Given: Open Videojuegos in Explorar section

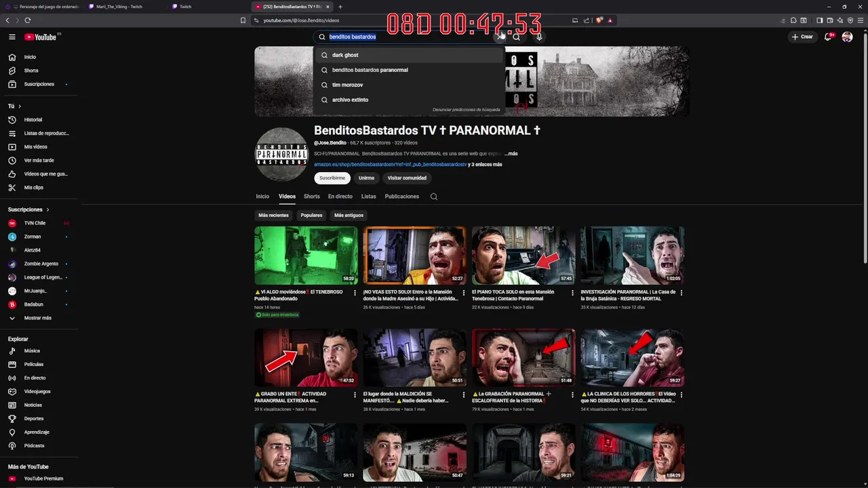Looking at the screenshot, I should click(39, 392).
